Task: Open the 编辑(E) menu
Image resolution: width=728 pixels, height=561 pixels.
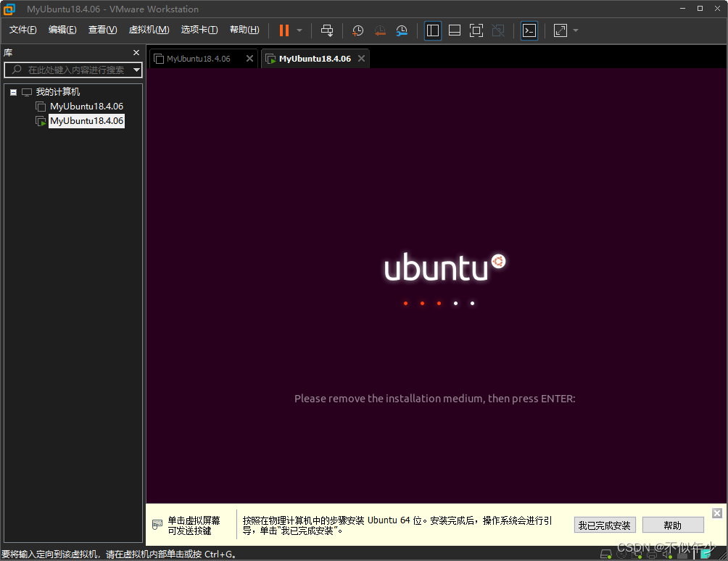Action: point(62,30)
